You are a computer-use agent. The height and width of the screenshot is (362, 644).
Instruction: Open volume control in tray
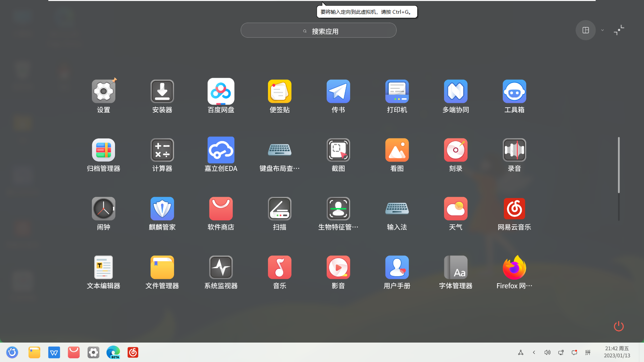pyautogui.click(x=547, y=352)
